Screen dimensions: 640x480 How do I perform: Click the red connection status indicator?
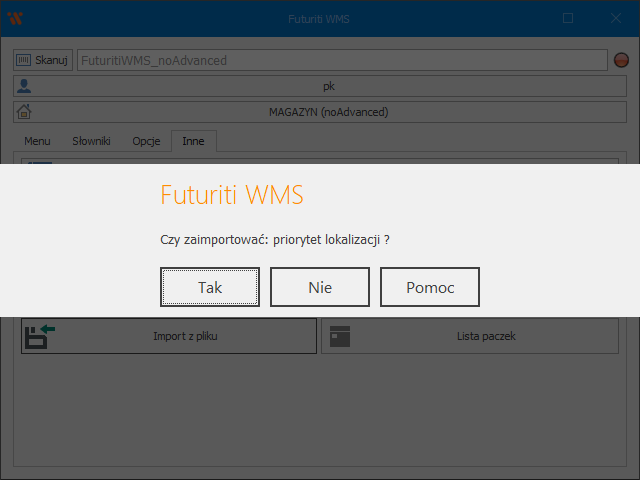[621, 60]
